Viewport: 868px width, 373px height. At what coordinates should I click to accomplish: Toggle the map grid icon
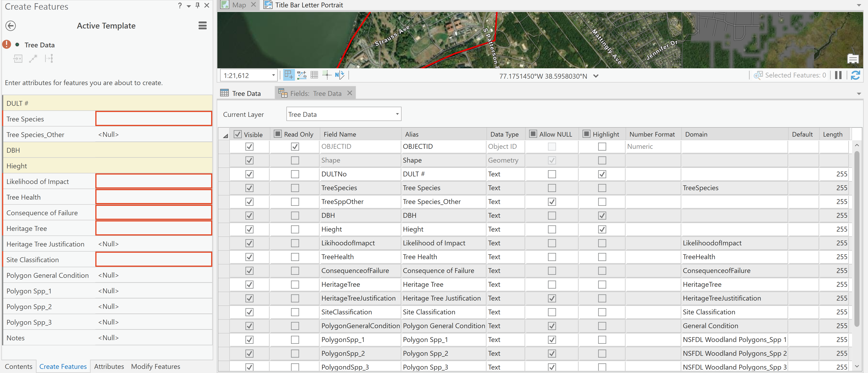(x=314, y=75)
